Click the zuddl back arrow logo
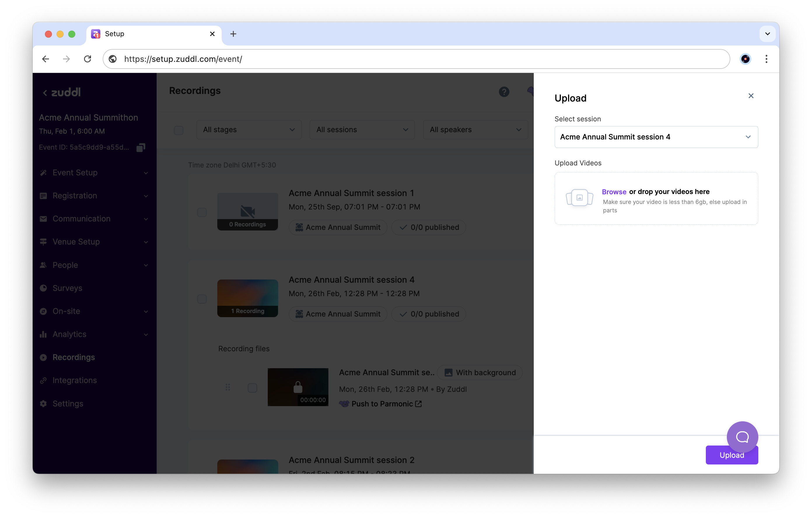This screenshot has width=812, height=517. (x=62, y=92)
